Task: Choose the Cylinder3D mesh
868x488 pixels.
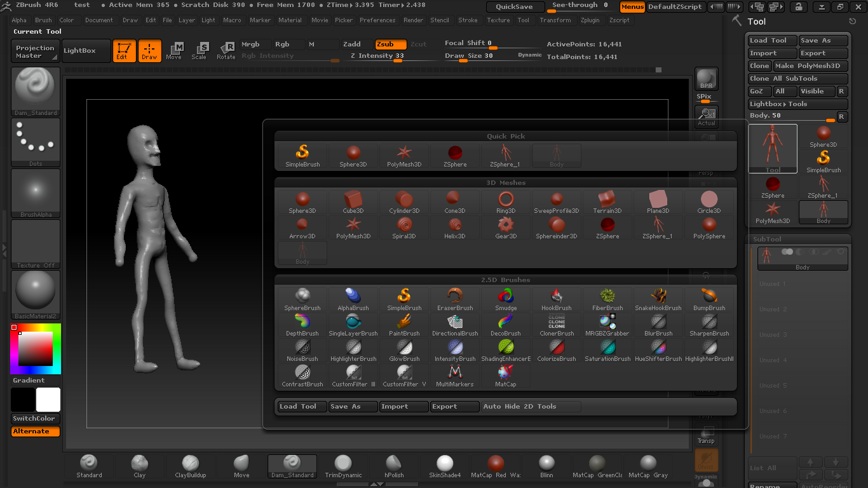Action: 404,203
